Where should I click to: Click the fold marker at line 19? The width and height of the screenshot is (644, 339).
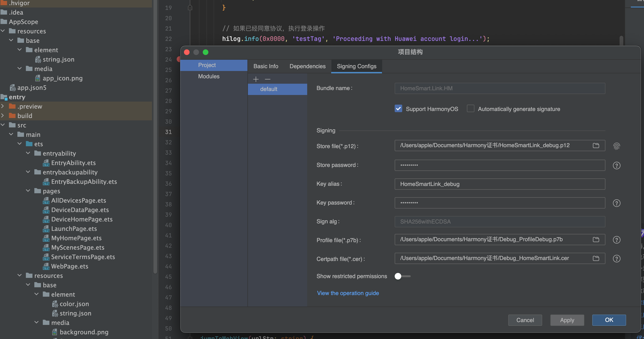pyautogui.click(x=190, y=8)
